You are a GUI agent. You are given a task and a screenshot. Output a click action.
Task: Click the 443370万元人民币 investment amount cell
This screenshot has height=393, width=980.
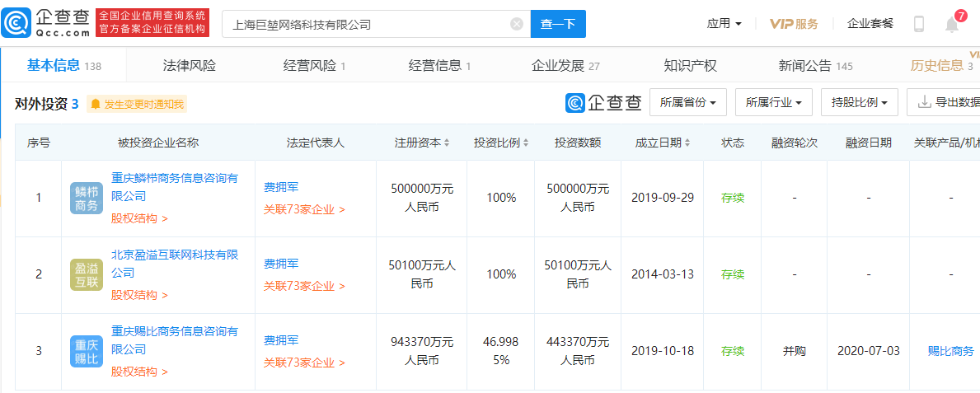point(578,350)
